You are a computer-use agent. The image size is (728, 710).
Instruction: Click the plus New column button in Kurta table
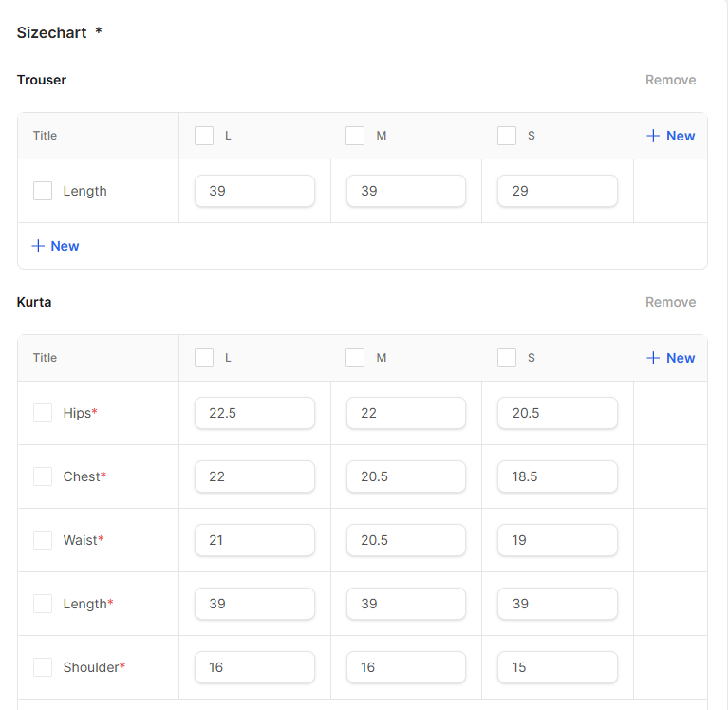(670, 358)
